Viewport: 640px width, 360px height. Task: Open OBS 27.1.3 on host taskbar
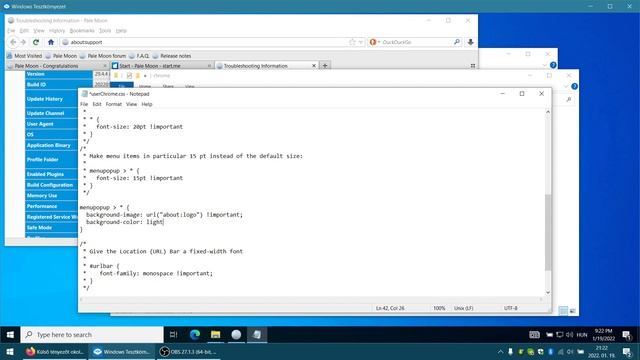click(188, 352)
